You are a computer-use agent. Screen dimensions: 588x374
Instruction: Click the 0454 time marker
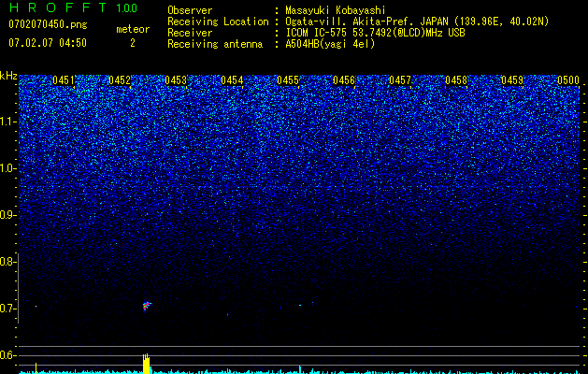[x=232, y=80]
